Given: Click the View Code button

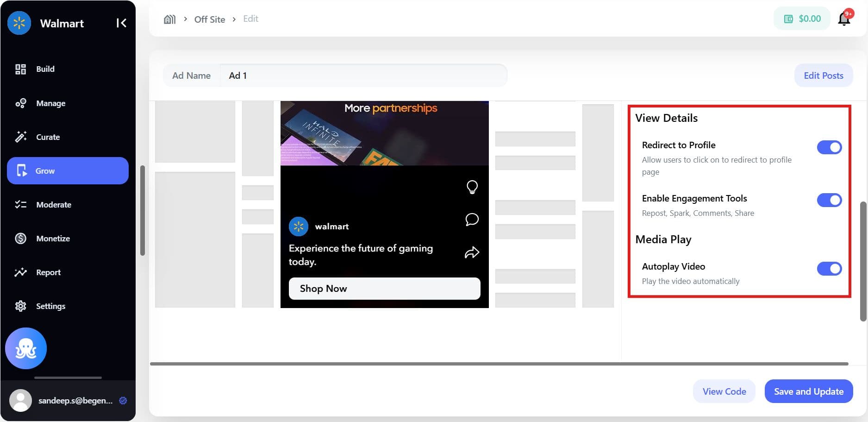Looking at the screenshot, I should 724,391.
